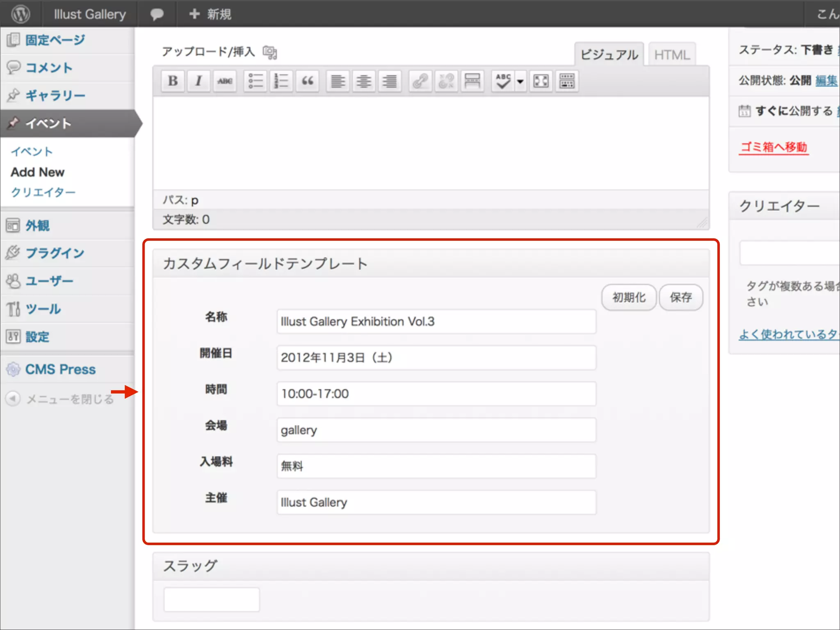
Task: Insert the More tag icon
Action: pos(472,81)
